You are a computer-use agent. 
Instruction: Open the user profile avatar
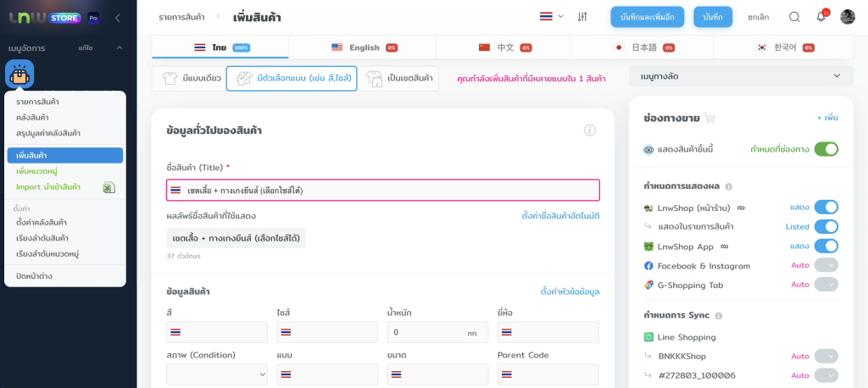pos(848,17)
